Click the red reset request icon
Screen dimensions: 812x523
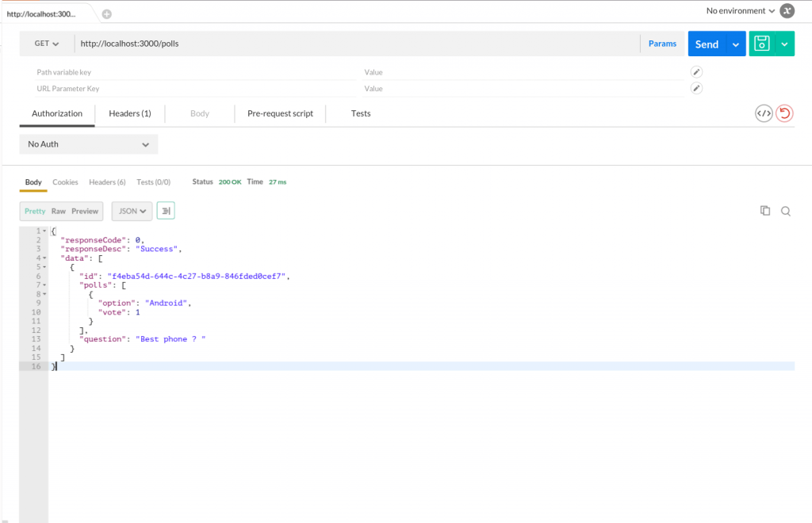(x=784, y=113)
